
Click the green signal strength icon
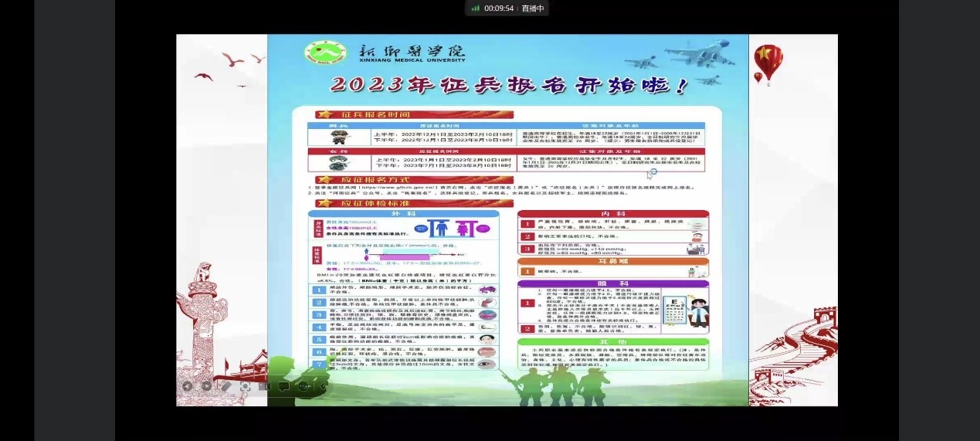click(476, 8)
